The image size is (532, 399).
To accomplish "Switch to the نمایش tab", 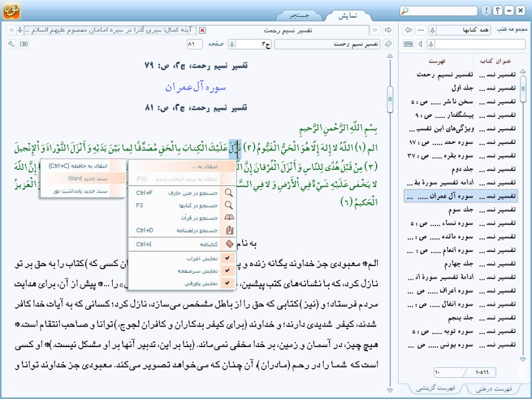I will pyautogui.click(x=347, y=15).
